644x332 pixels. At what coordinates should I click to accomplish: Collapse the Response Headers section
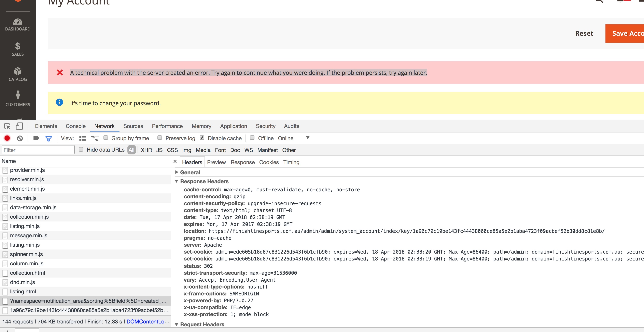tap(177, 181)
